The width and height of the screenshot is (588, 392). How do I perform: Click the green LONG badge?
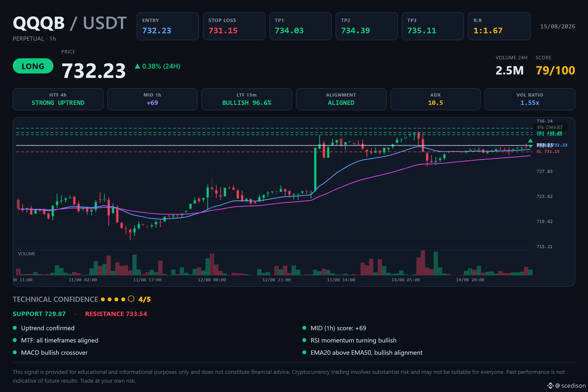pyautogui.click(x=33, y=66)
